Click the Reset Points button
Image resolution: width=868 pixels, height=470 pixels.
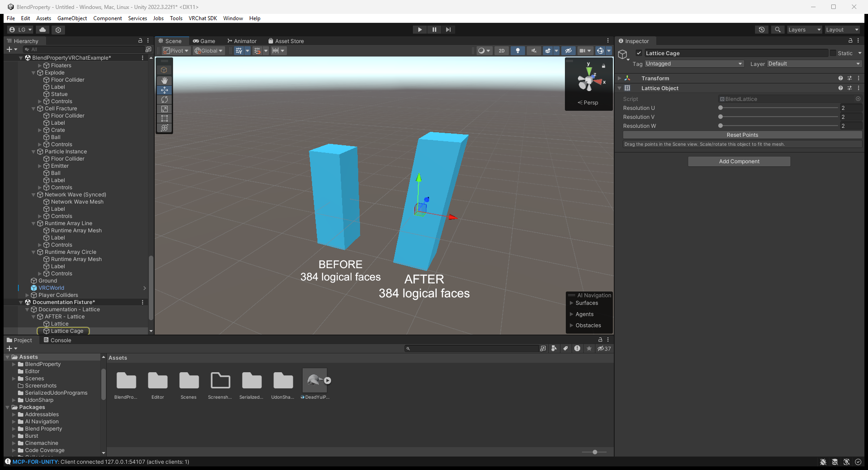click(742, 135)
